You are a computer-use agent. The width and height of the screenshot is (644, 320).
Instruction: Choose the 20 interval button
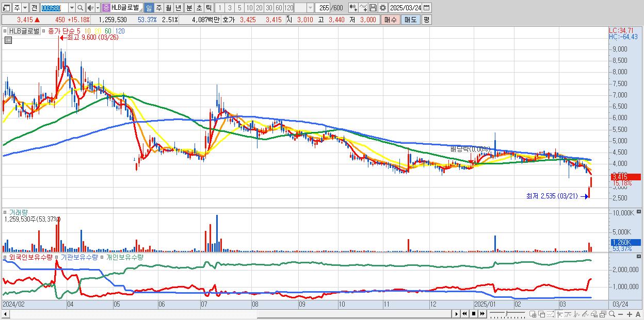point(259,8)
